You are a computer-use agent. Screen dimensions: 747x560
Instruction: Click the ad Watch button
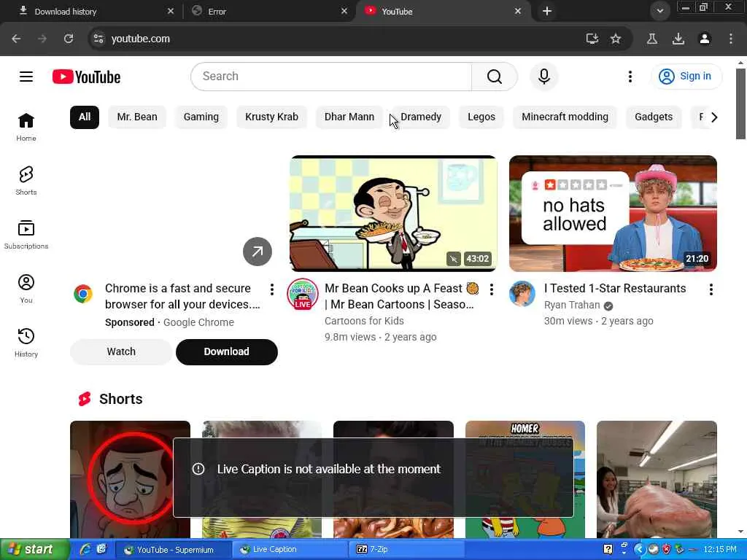click(121, 352)
